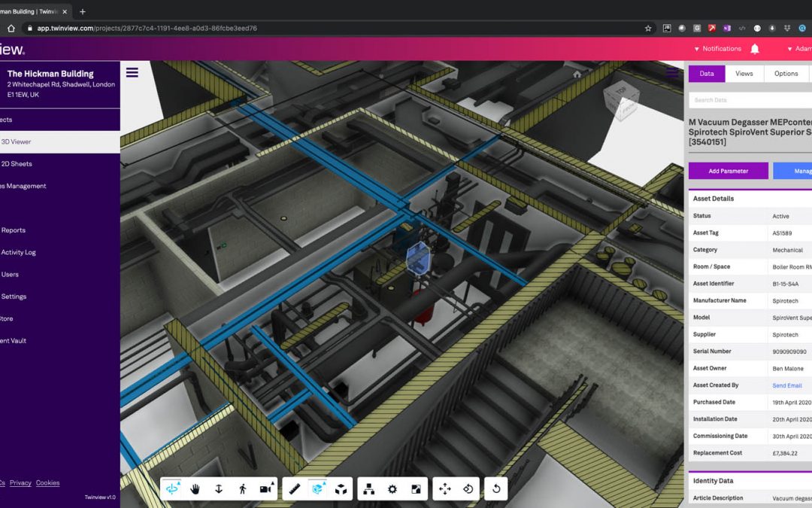Select the move arrows tool
The image size is (812, 508).
(445, 489)
